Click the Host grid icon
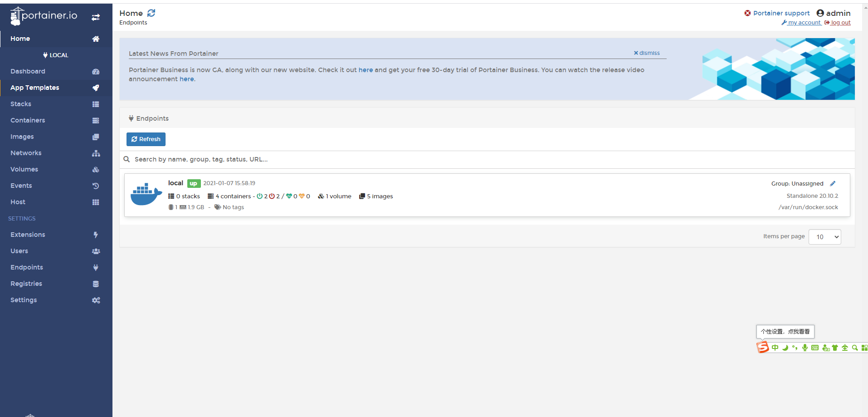This screenshot has width=868, height=417. pyautogui.click(x=96, y=202)
